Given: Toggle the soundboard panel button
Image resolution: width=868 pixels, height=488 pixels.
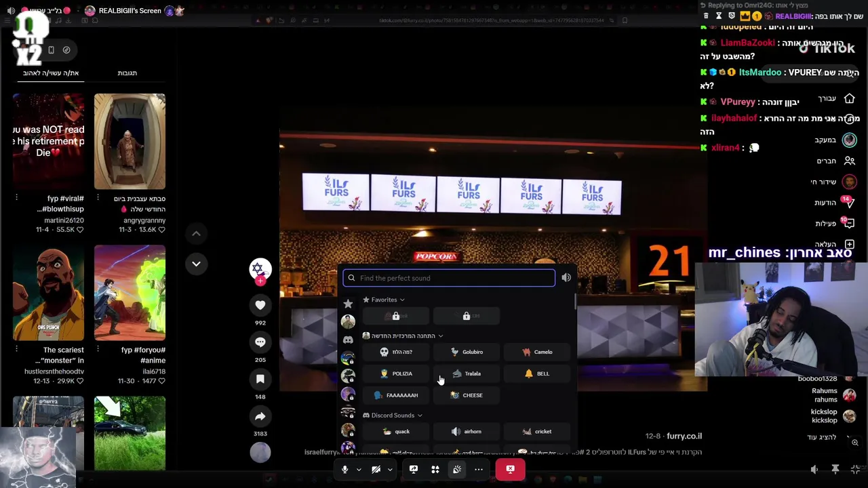Looking at the screenshot, I should (457, 469).
